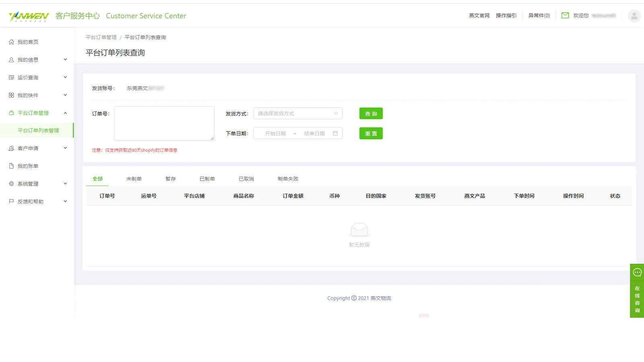
Task: Click the 平台订单管理 breadcrumb link
Action: [101, 37]
